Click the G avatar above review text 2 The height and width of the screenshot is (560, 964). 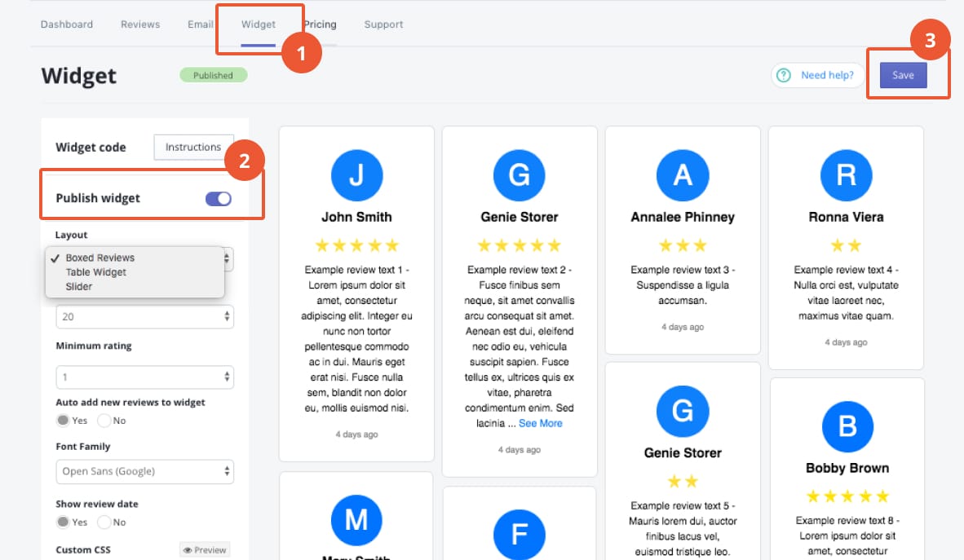[x=520, y=175]
